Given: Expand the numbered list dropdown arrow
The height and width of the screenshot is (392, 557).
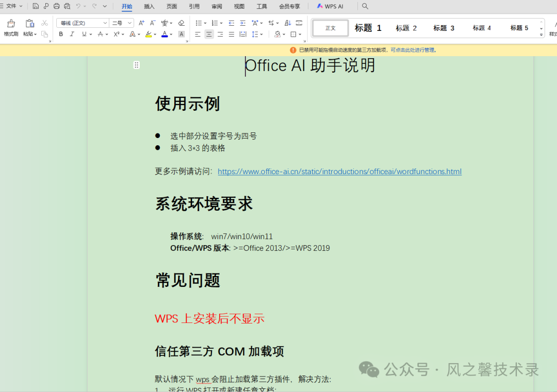Looking at the screenshot, I should click(x=221, y=23).
